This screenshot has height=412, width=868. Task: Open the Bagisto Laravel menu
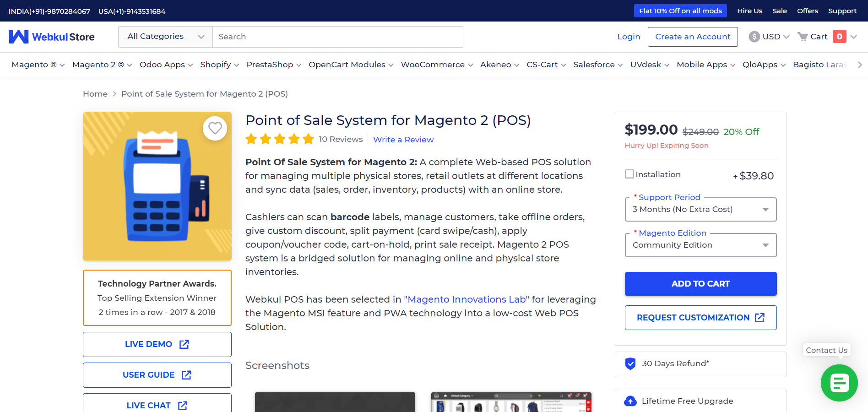821,65
